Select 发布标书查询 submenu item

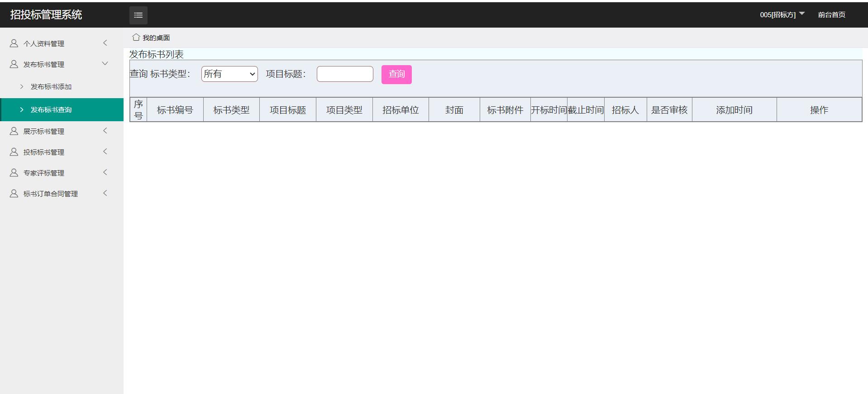tap(62, 109)
